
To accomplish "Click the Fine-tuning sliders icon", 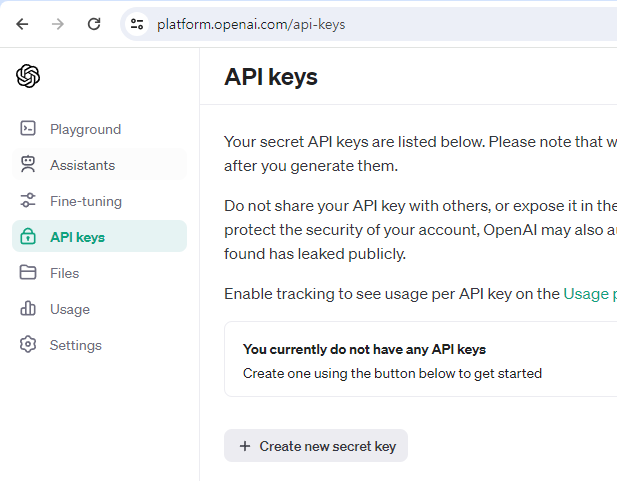I will coord(28,201).
